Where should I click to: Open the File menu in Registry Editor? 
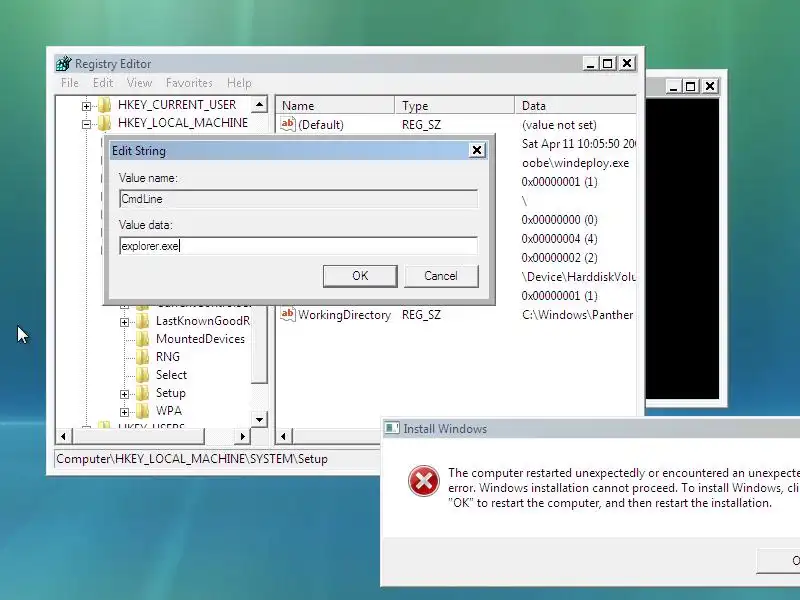(69, 83)
